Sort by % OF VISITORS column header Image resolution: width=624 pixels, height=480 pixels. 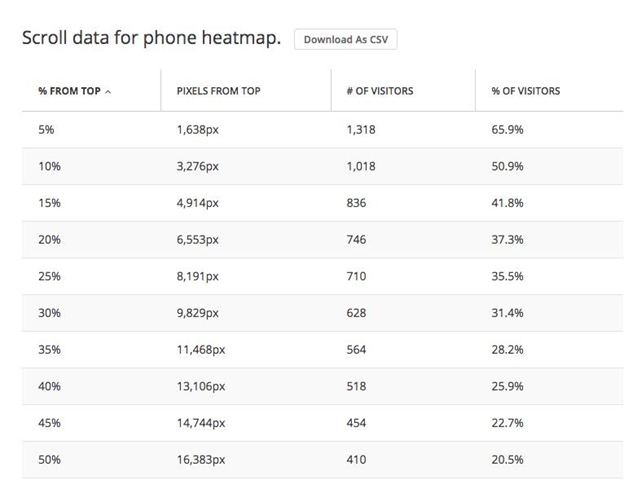[x=525, y=91]
